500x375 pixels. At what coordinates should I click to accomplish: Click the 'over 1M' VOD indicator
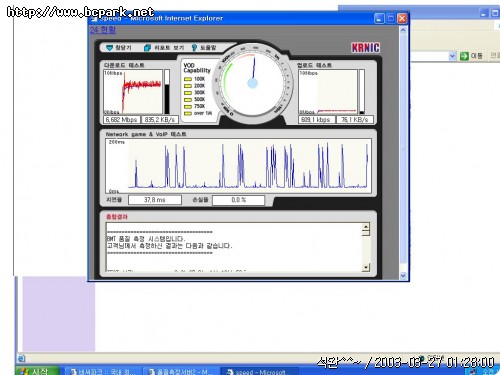[188, 113]
